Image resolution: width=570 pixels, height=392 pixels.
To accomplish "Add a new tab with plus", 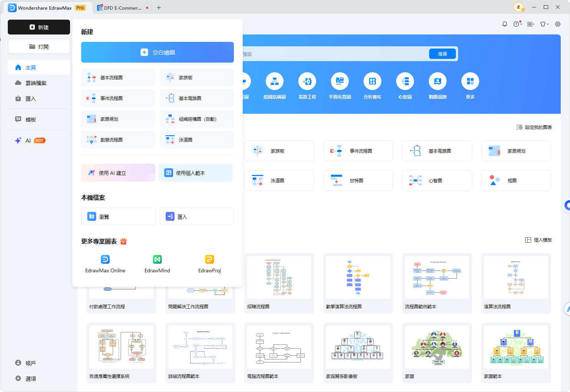I will (159, 8).
